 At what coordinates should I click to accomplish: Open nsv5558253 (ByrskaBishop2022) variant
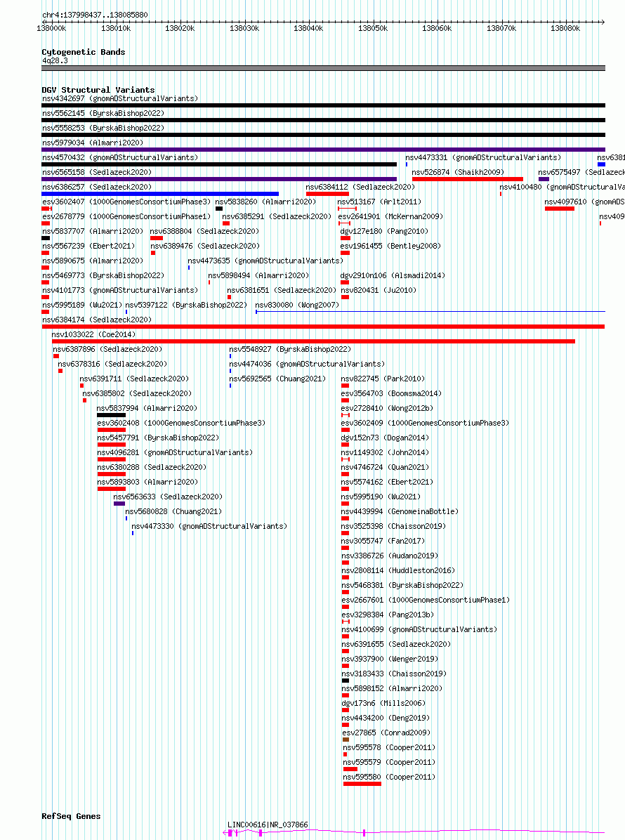103,128
